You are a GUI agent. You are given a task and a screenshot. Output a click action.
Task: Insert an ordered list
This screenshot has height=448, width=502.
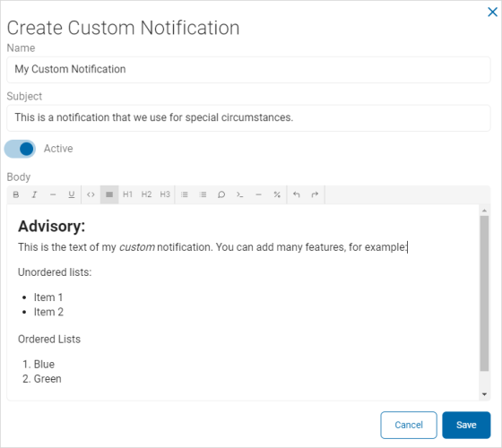(203, 194)
